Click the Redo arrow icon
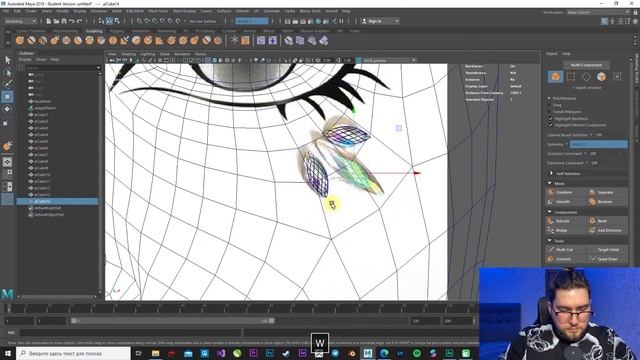The width and height of the screenshot is (640, 360). 80,21
